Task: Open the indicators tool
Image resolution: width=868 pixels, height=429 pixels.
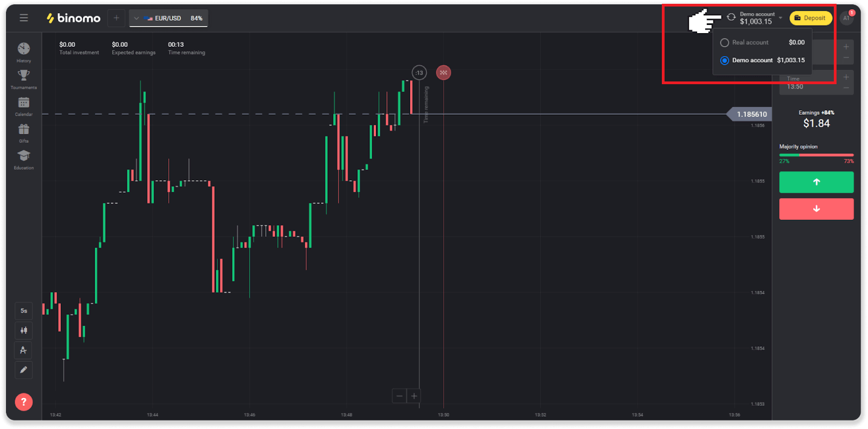Action: coord(23,350)
